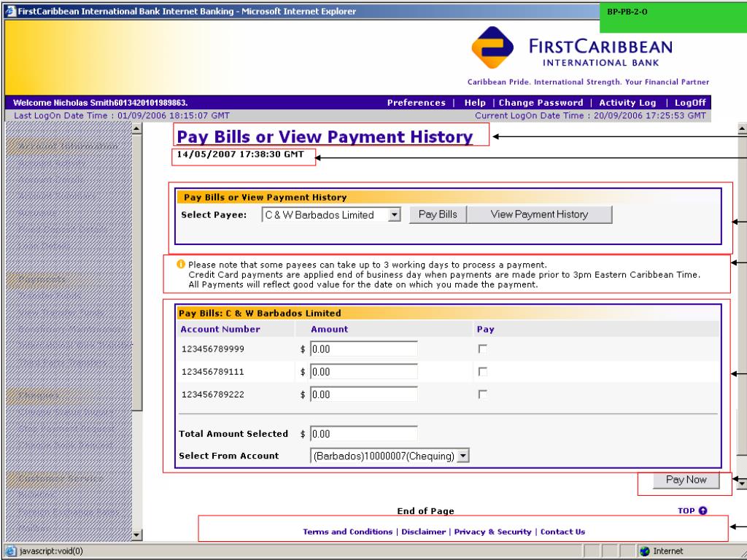Click LogOff in the top menu
This screenshot has width=747, height=560.
690,102
